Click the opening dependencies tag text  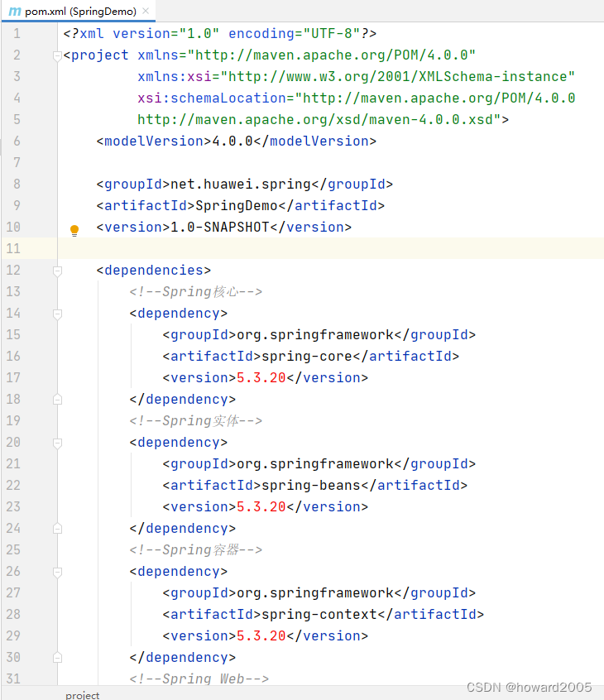[154, 270]
